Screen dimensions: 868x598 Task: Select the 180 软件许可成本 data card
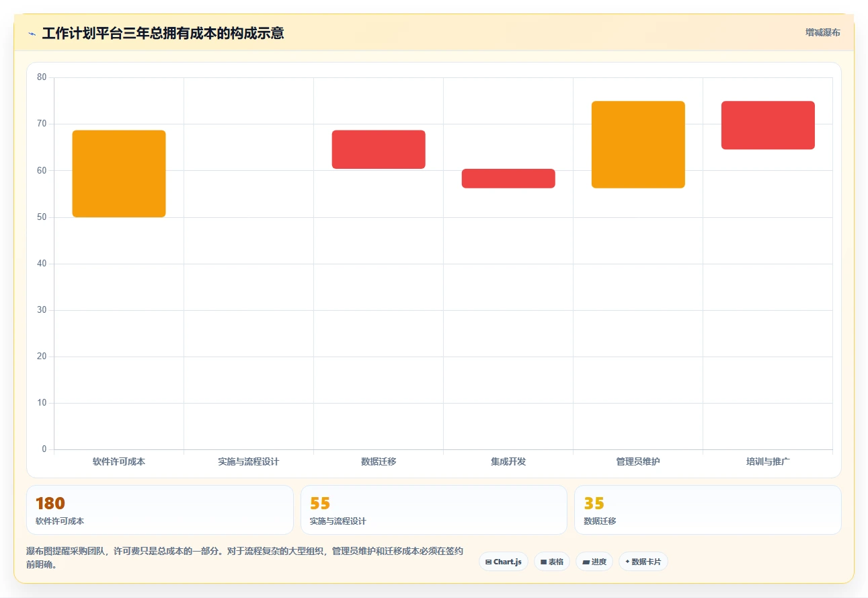point(160,510)
